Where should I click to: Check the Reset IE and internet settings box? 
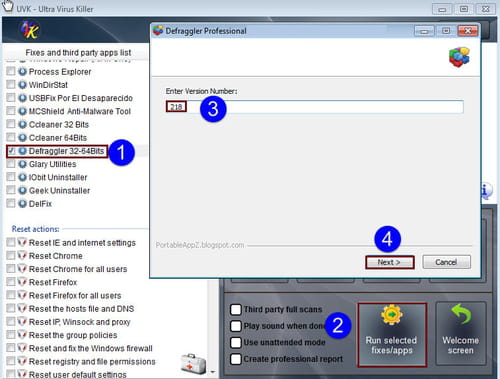tap(11, 242)
